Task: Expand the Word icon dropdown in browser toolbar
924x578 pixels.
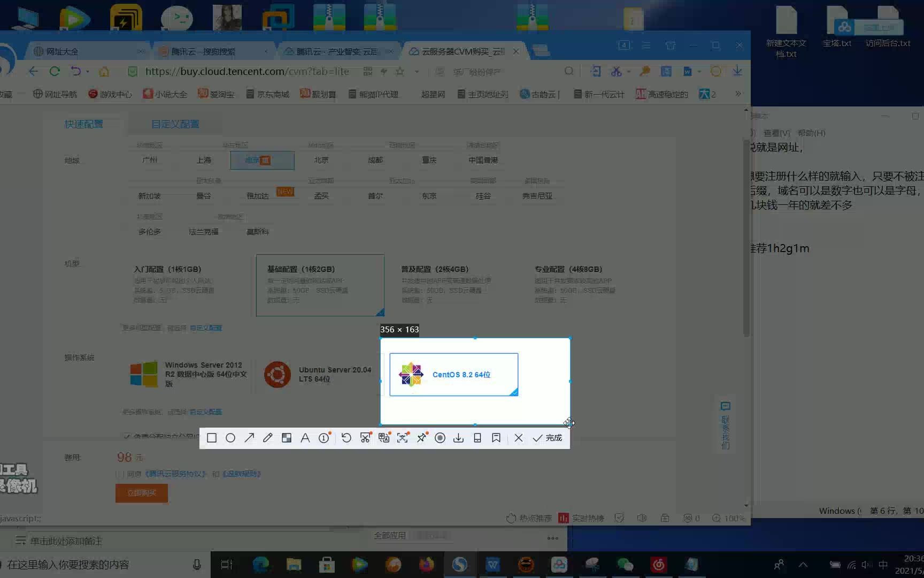Action: click(699, 71)
